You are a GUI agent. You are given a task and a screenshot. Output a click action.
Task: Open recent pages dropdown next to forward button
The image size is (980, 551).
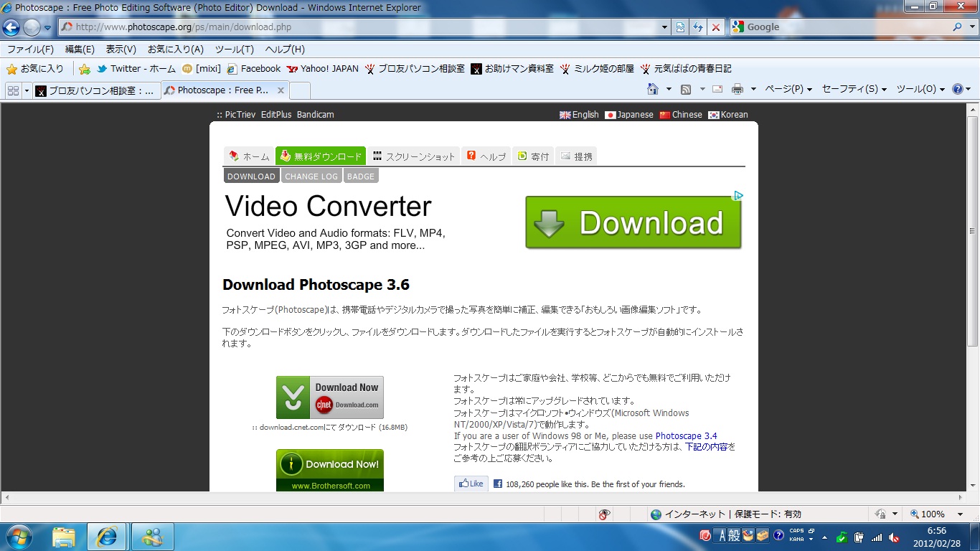point(48,28)
